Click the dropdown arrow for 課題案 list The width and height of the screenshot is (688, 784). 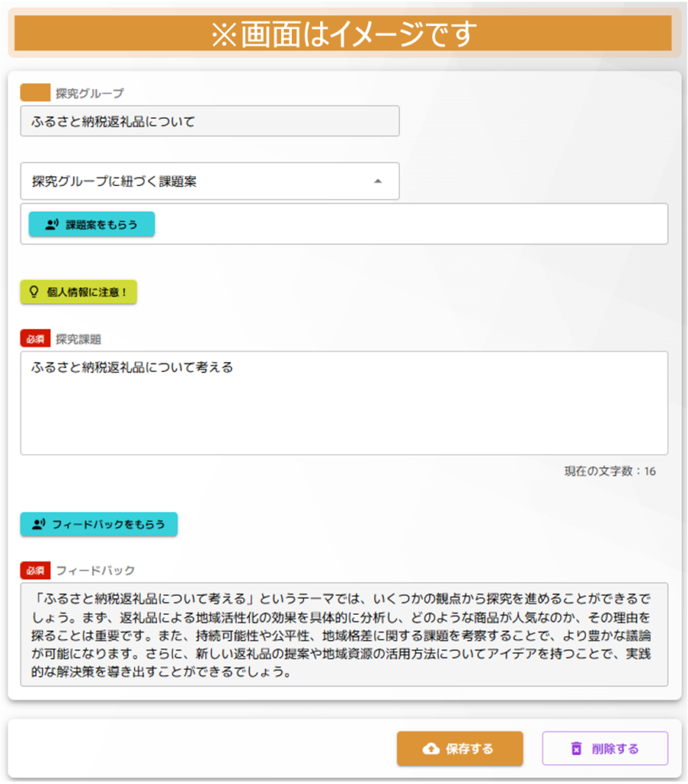coord(377,181)
